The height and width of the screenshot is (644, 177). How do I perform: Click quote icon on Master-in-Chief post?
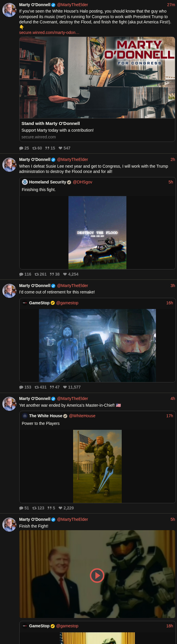tap(49, 508)
